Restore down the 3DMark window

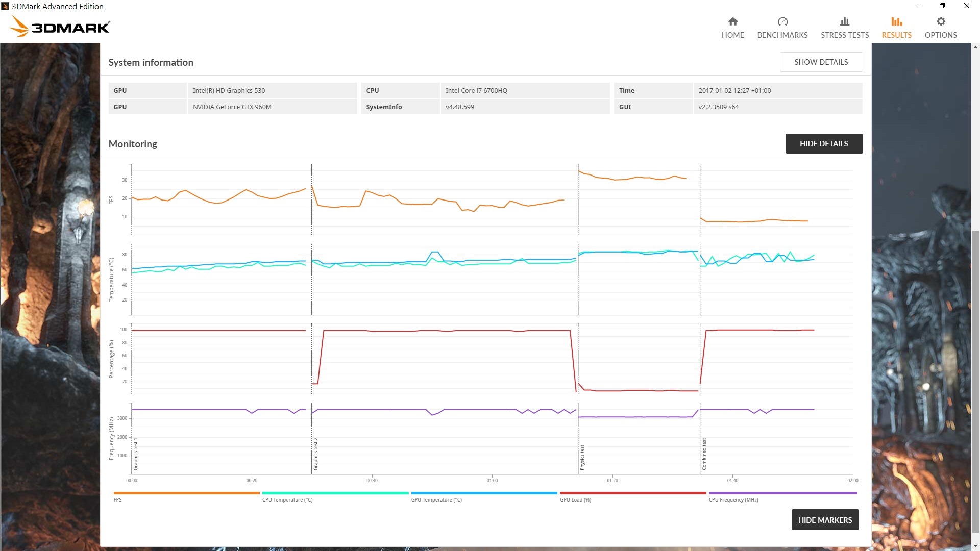[942, 6]
